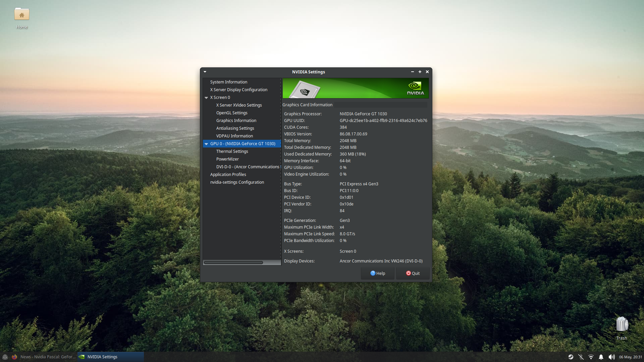Image resolution: width=644 pixels, height=362 pixels.
Task: Open the clock showing 06 May, 20:31
Action: pos(630,357)
